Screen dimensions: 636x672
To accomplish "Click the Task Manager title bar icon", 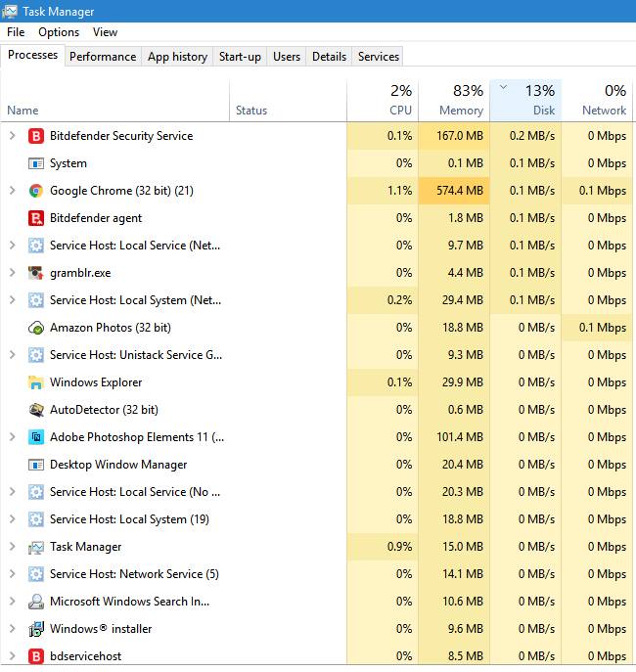I will coord(10,11).
